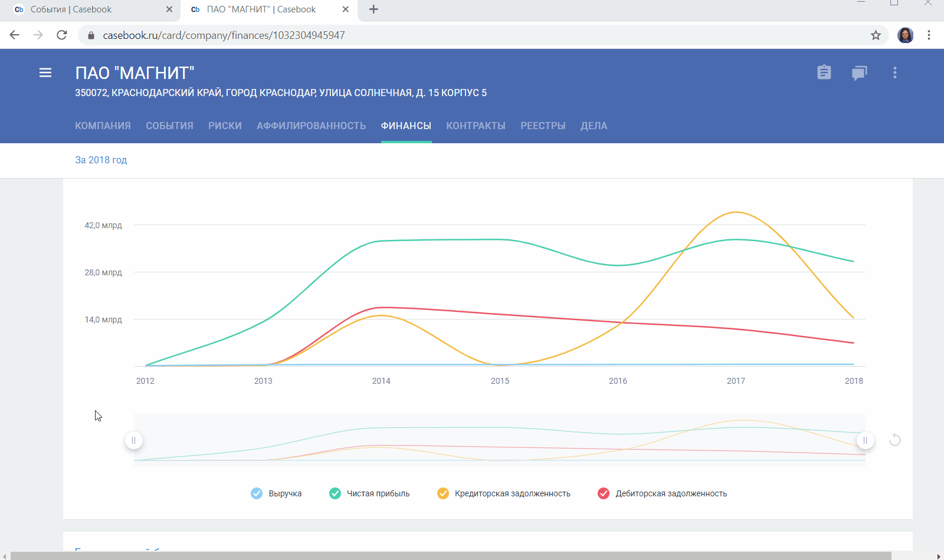944x560 pixels.
Task: Open the КОНТРАКТЫ tab
Action: pyautogui.click(x=476, y=126)
